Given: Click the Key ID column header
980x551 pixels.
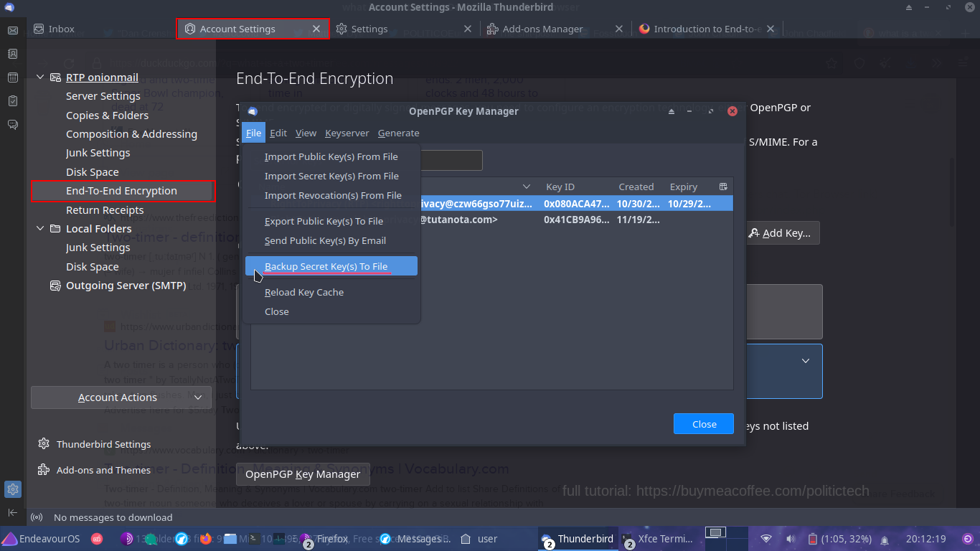Looking at the screenshot, I should coord(560,187).
